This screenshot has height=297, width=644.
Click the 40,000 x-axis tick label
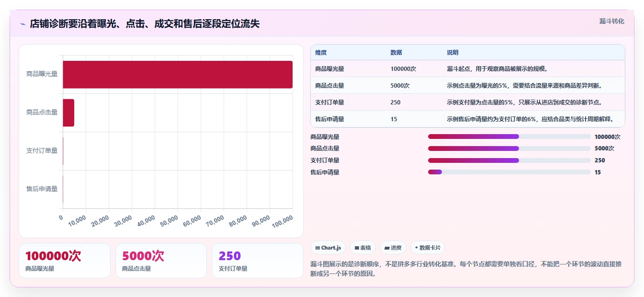click(x=146, y=220)
